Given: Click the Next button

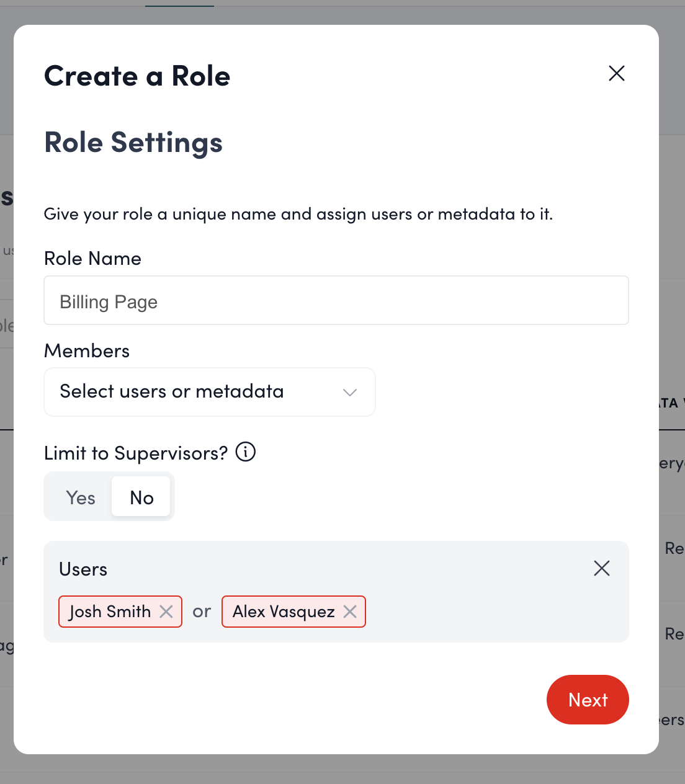Looking at the screenshot, I should 587,700.
